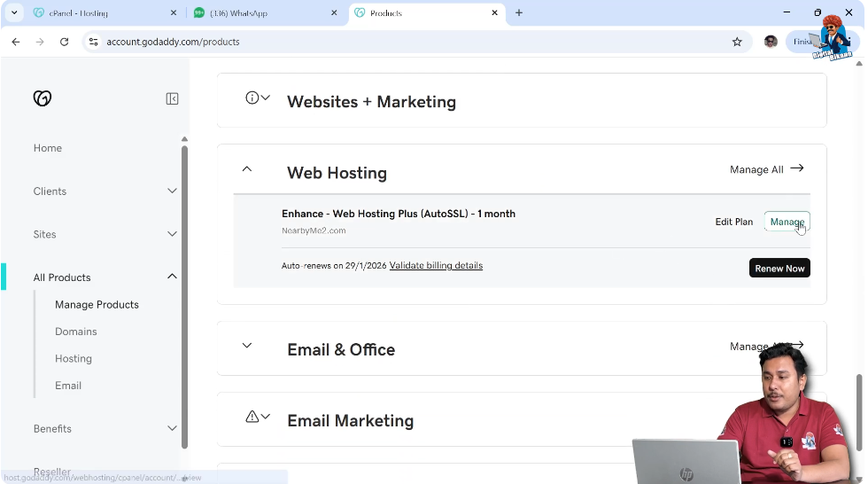The image size is (868, 484).
Task: Go back with browser back arrow
Action: pyautogui.click(x=16, y=42)
